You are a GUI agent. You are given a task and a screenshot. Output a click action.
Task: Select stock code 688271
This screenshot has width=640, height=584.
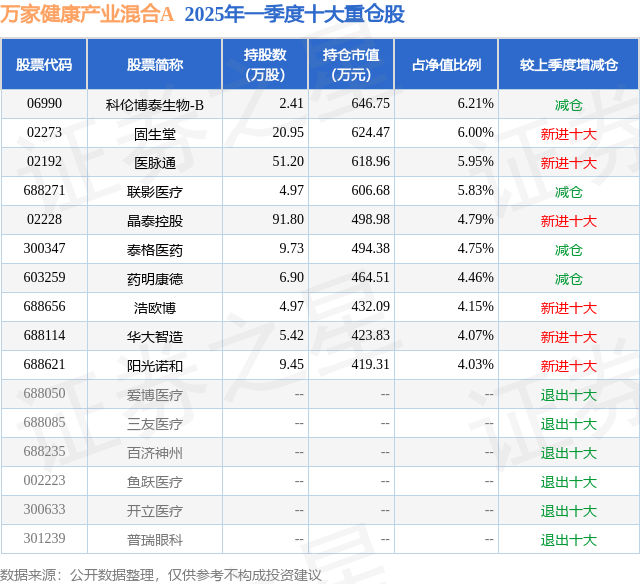point(44,191)
